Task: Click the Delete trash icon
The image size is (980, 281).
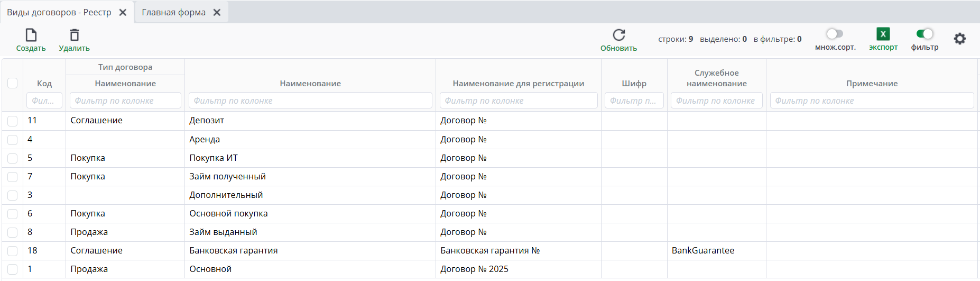Action: pos(75,35)
